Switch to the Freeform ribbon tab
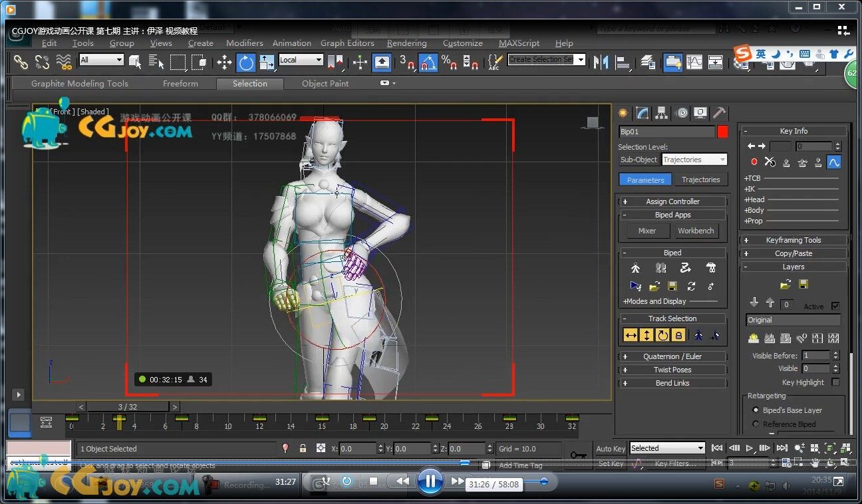The image size is (862, 504). tap(180, 84)
